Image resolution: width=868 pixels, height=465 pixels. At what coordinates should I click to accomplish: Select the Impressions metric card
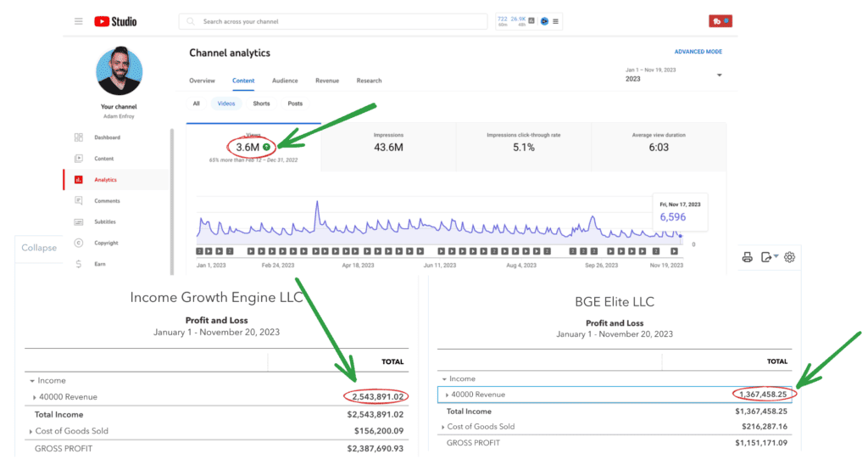(x=388, y=147)
